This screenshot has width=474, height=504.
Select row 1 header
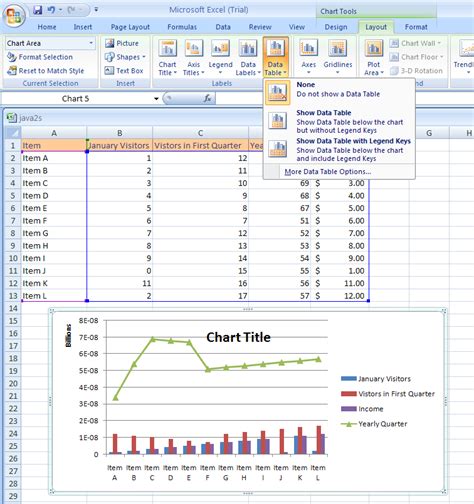pyautogui.click(x=13, y=146)
